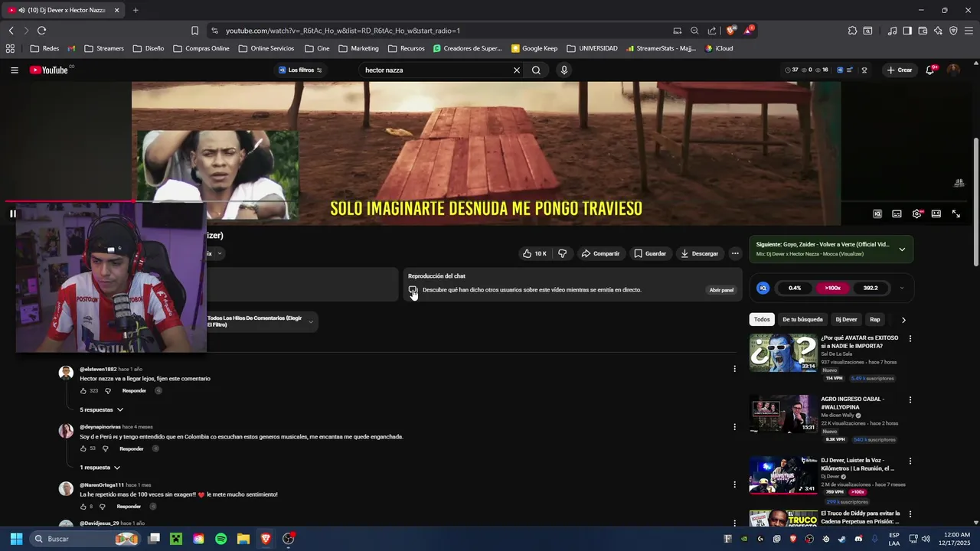
Task: Toggle the Brave sidebar panel
Action: [907, 31]
